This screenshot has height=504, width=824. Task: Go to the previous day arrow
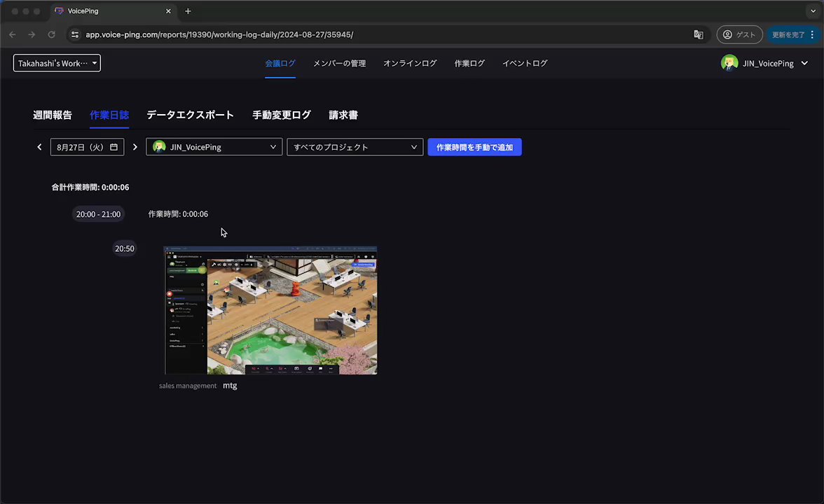pos(39,147)
